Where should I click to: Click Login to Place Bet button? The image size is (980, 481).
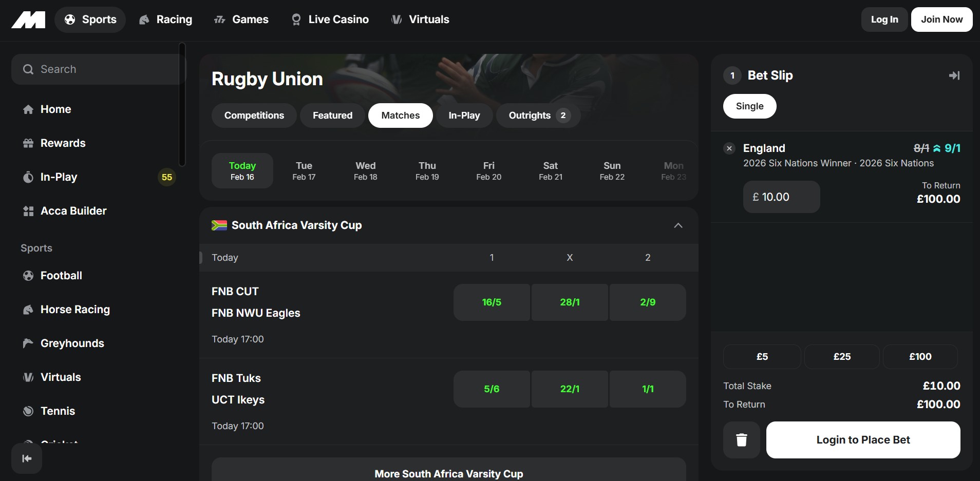coord(863,440)
